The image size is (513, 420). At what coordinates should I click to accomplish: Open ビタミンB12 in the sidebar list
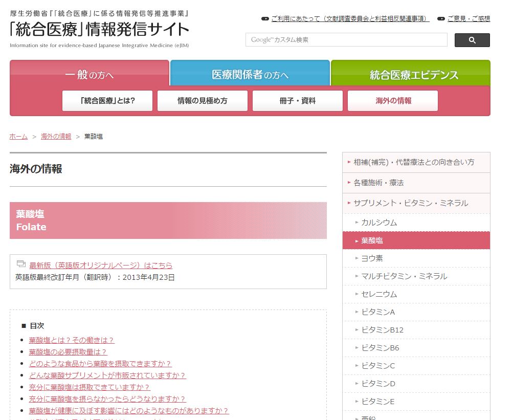click(x=383, y=330)
